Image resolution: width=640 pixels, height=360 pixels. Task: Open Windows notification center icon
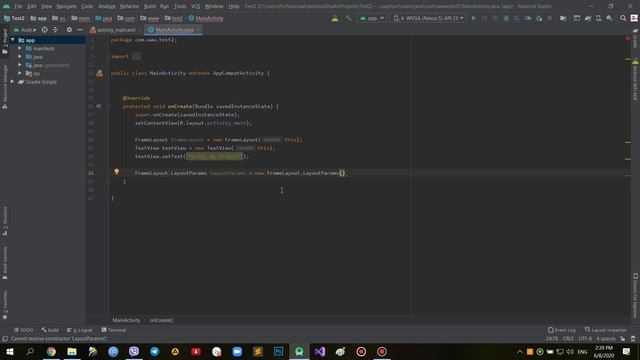point(626,351)
